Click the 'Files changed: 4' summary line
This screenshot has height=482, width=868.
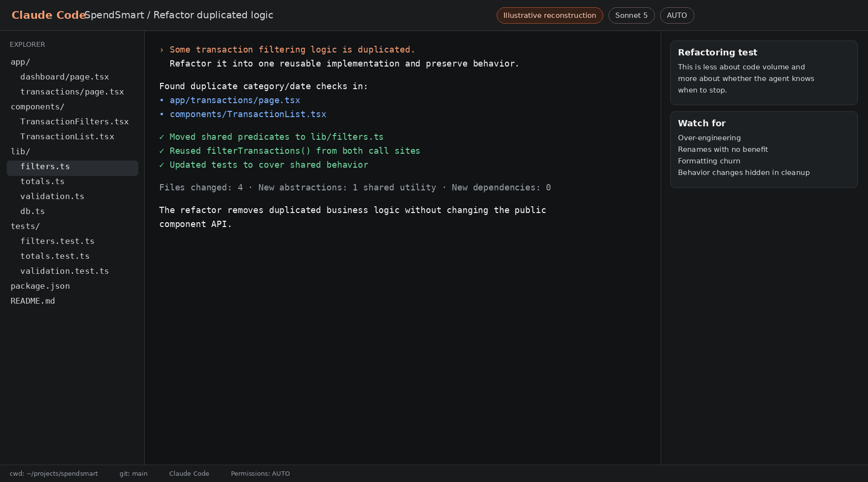(355, 187)
